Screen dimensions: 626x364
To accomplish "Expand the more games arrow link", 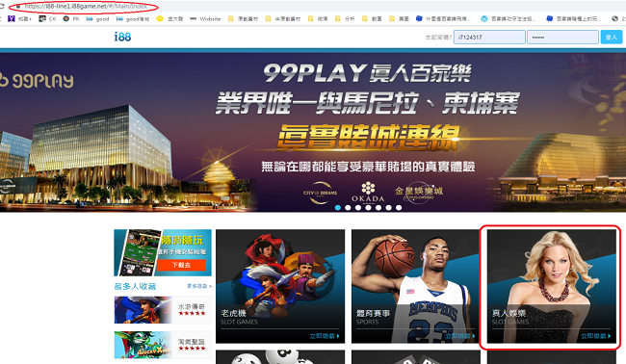I will (198, 286).
